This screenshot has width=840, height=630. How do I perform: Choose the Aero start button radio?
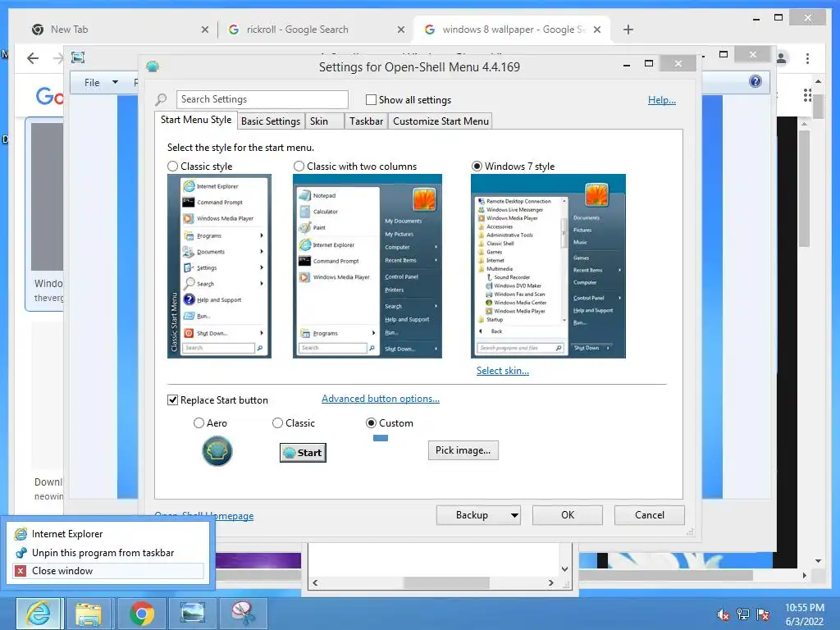tap(199, 423)
